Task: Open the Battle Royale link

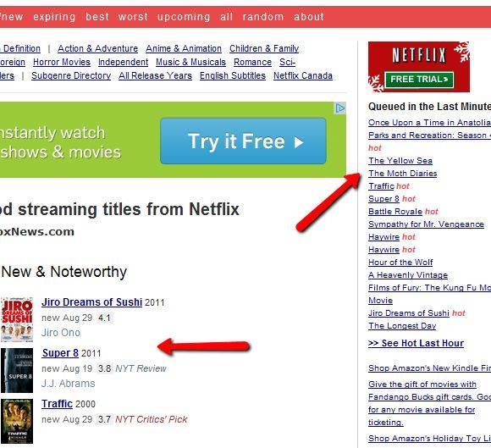Action: pyautogui.click(x=395, y=212)
